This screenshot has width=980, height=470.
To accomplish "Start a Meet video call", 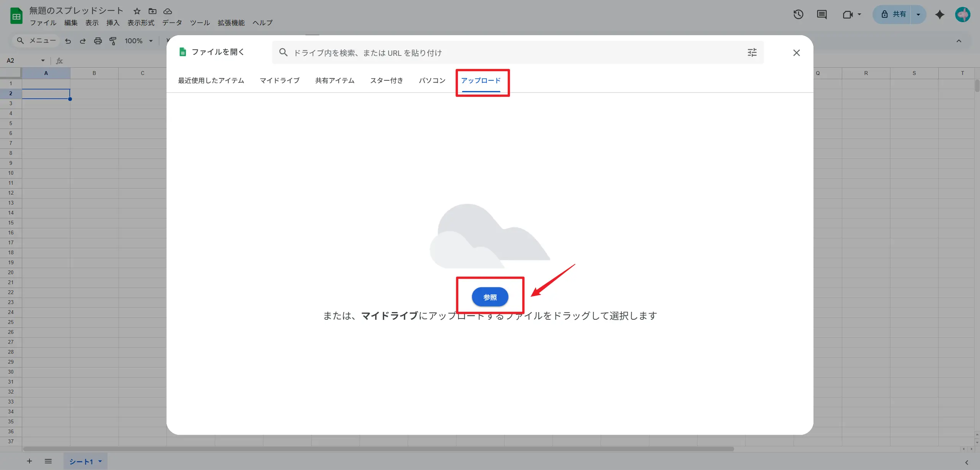I will (x=848, y=14).
